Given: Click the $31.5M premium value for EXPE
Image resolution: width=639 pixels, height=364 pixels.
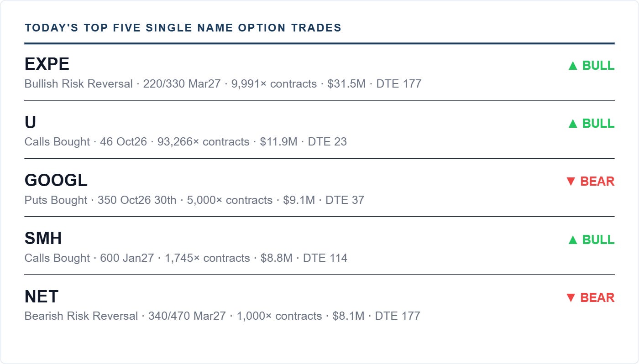Looking at the screenshot, I should point(346,84).
